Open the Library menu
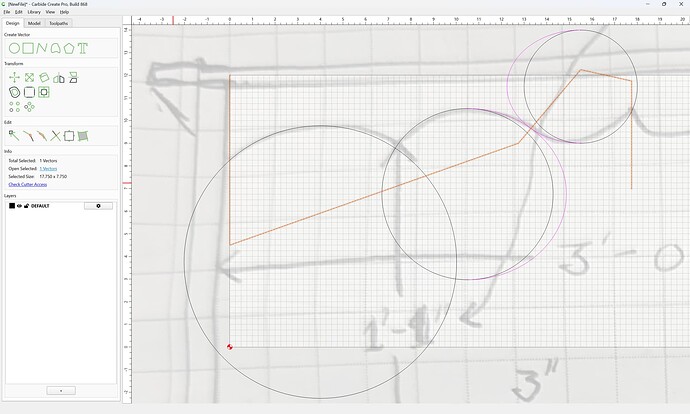Screen dimensions: 690x414 pos(34,12)
